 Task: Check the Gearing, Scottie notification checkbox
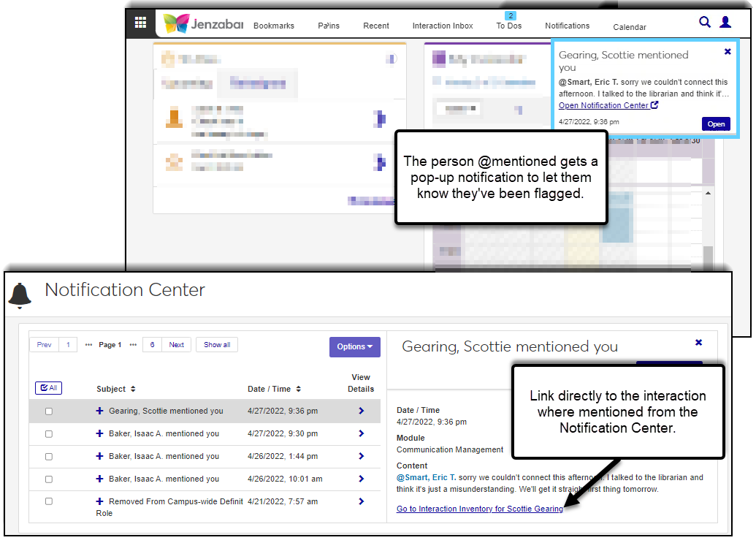49,411
